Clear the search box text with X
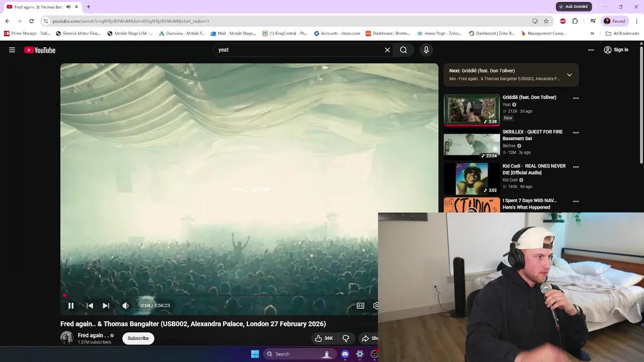The width and height of the screenshot is (644, 362). click(x=387, y=50)
